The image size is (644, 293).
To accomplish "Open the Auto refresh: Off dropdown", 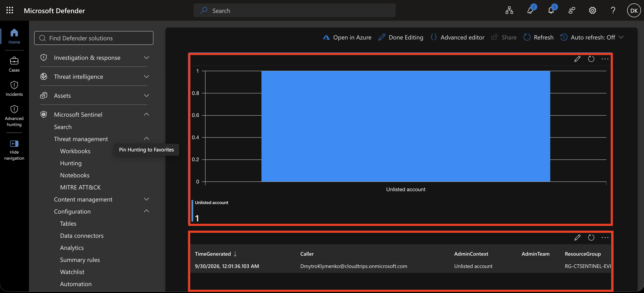I will point(592,38).
